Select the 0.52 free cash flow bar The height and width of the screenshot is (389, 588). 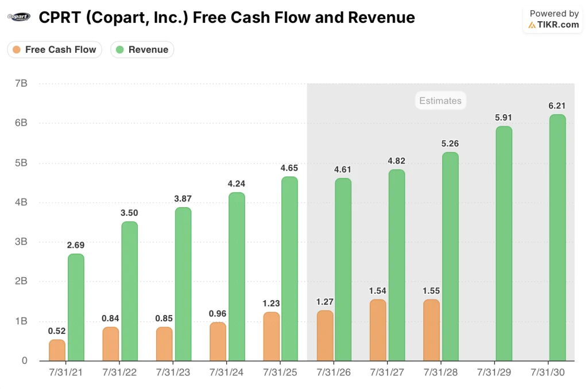(x=57, y=351)
